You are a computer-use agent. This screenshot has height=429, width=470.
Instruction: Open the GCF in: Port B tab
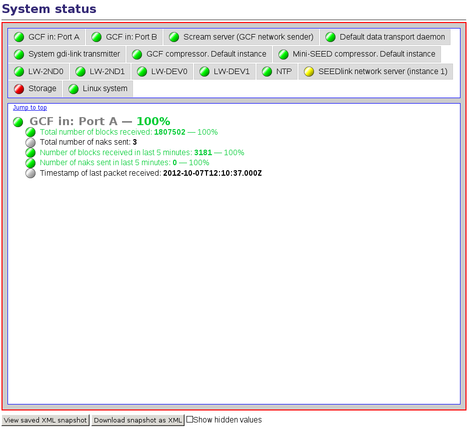124,37
